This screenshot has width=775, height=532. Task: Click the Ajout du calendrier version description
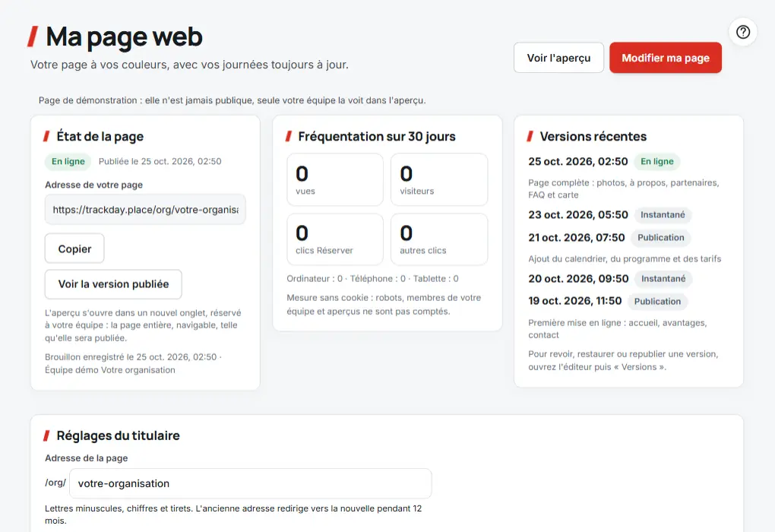tap(625, 259)
